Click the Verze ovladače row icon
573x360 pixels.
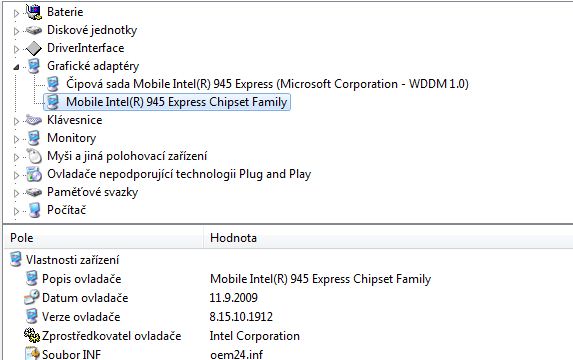(x=31, y=316)
